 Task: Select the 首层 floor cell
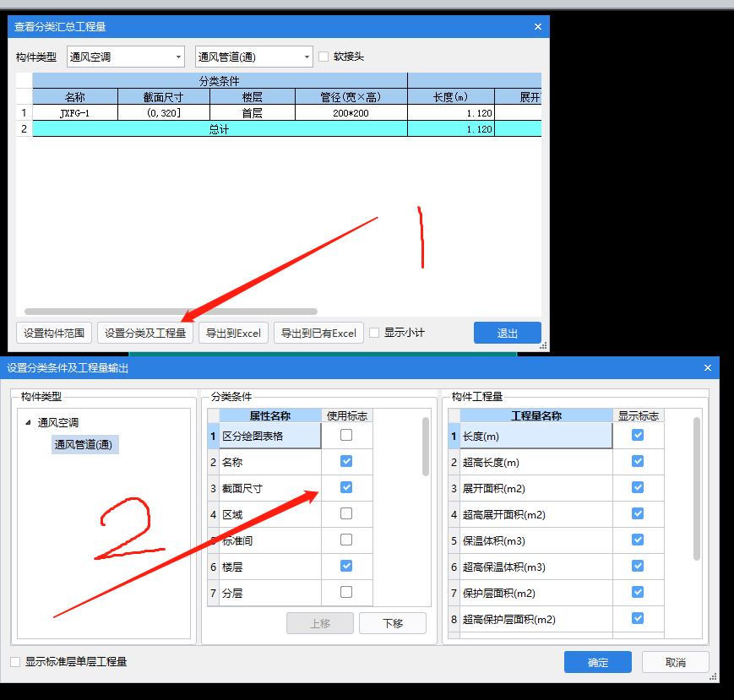click(x=253, y=113)
